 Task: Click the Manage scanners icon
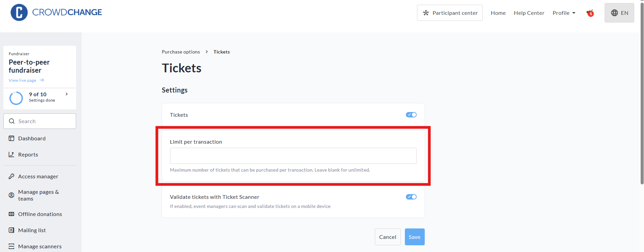coord(11,246)
